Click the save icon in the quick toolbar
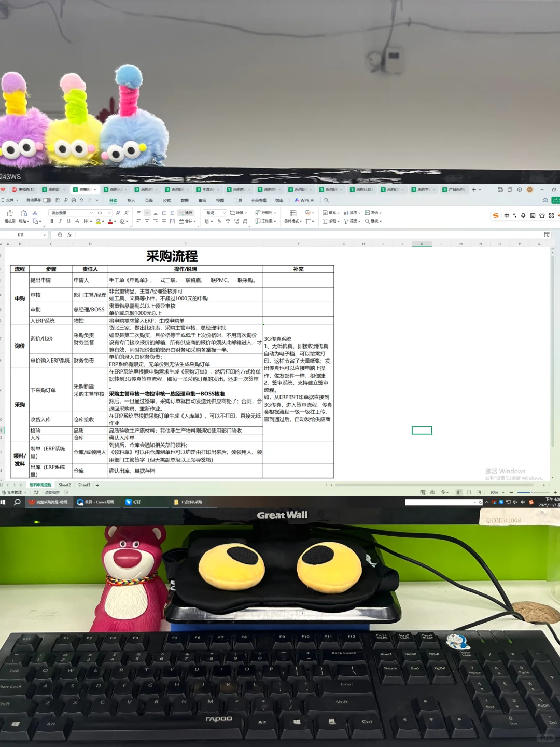Viewport: 560px width, 747px height. click(x=58, y=200)
